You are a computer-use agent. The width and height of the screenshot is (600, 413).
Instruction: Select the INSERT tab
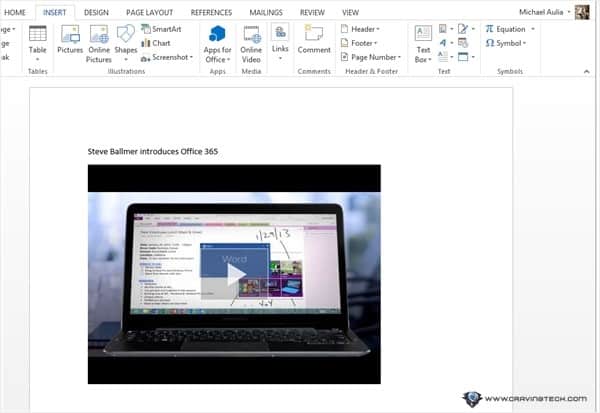[x=54, y=13]
